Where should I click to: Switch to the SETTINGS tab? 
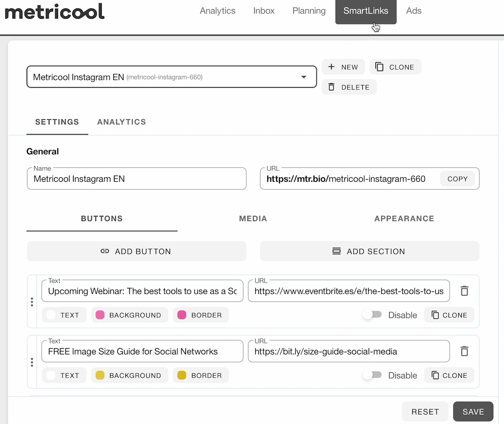click(57, 122)
